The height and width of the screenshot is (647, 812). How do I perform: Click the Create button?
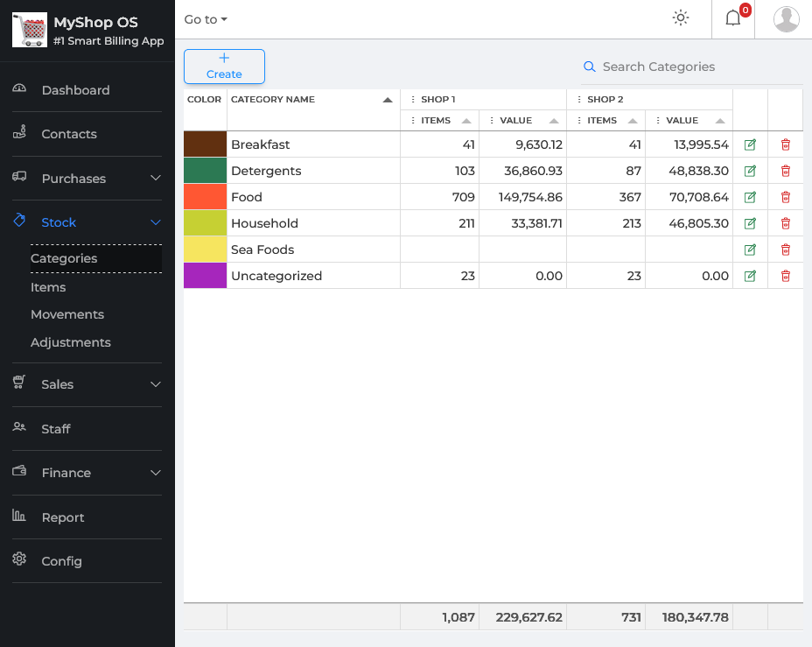point(224,67)
